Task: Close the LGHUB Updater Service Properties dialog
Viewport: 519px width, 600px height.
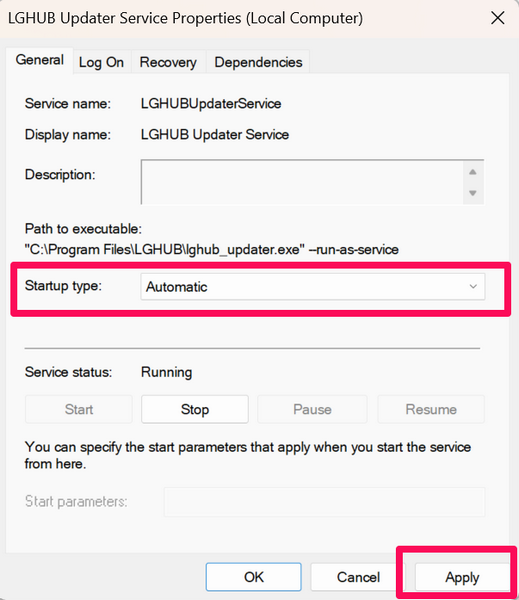Action: [498, 18]
